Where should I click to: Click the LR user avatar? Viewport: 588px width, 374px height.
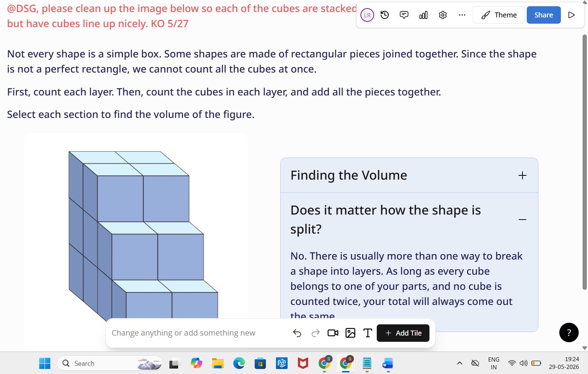click(367, 15)
